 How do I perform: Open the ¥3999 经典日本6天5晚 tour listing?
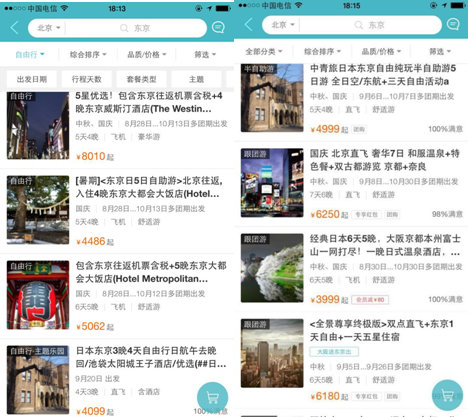click(x=351, y=268)
